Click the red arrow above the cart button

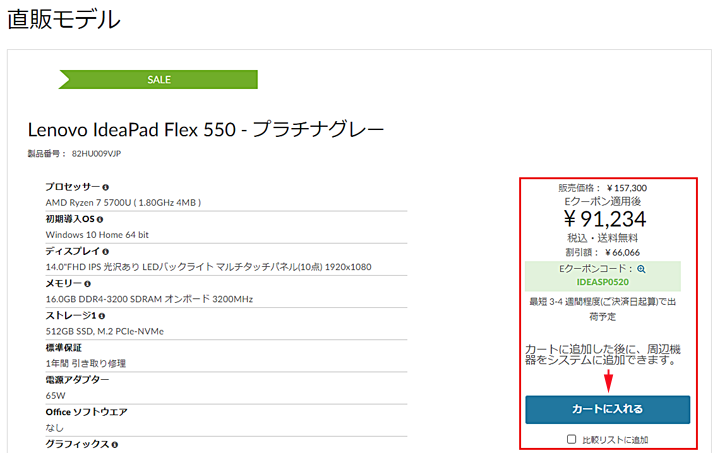pos(608,381)
